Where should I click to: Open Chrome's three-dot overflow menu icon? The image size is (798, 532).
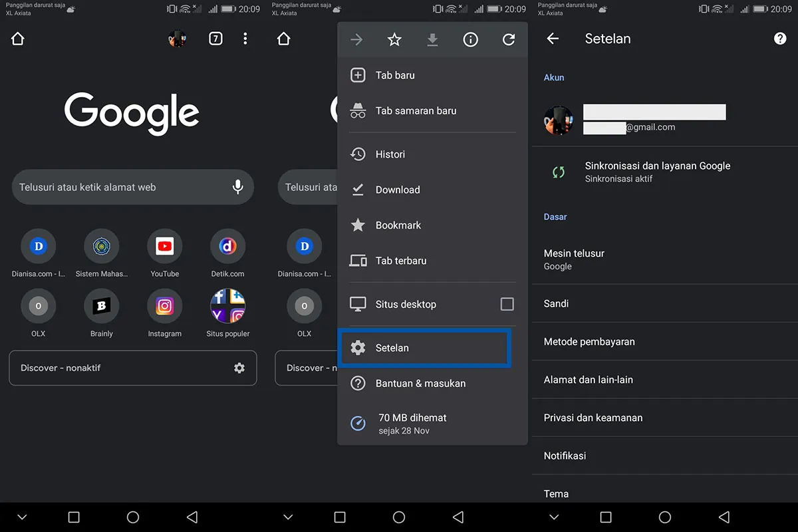click(245, 39)
